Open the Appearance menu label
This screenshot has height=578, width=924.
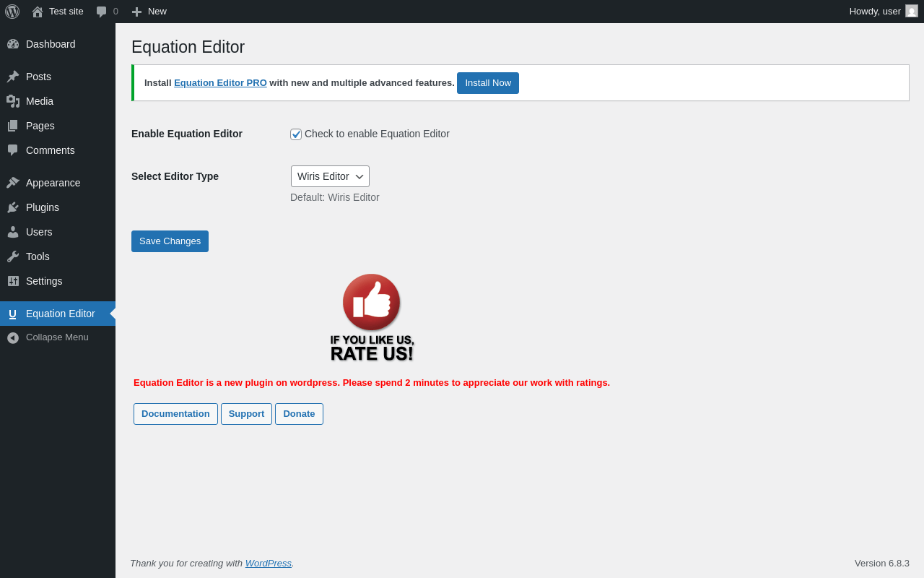pyautogui.click(x=53, y=183)
